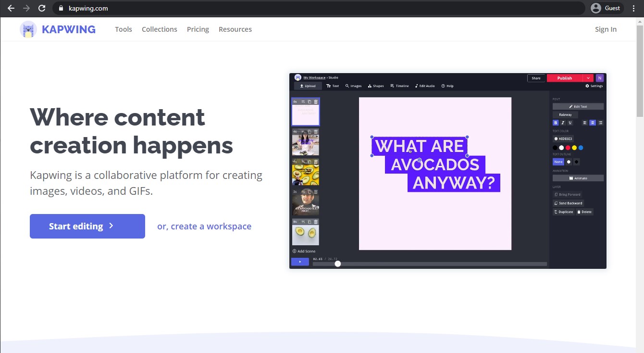Image resolution: width=644 pixels, height=353 pixels.
Task: Click Edit Audio in studio toolbar
Action: click(425, 86)
